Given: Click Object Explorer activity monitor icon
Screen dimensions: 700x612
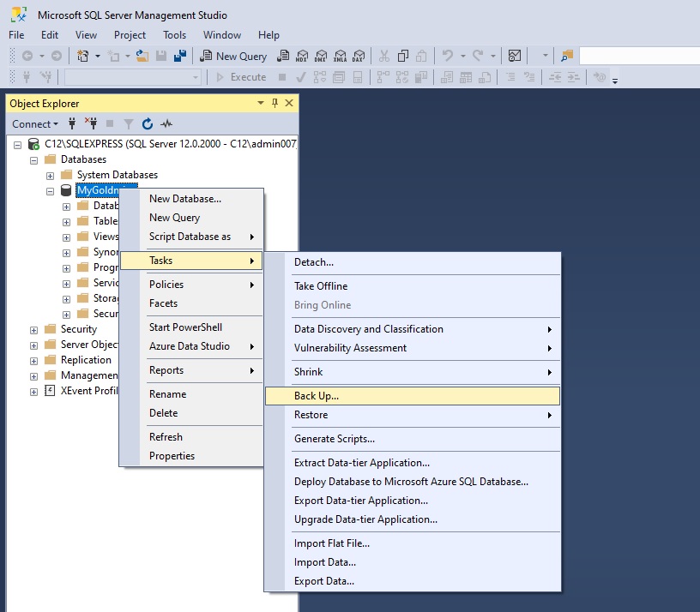Looking at the screenshot, I should [x=166, y=123].
